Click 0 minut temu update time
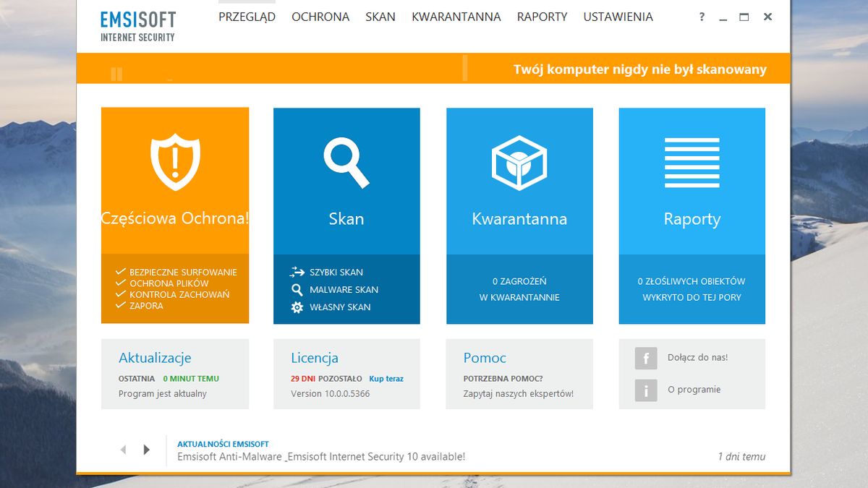 point(191,379)
